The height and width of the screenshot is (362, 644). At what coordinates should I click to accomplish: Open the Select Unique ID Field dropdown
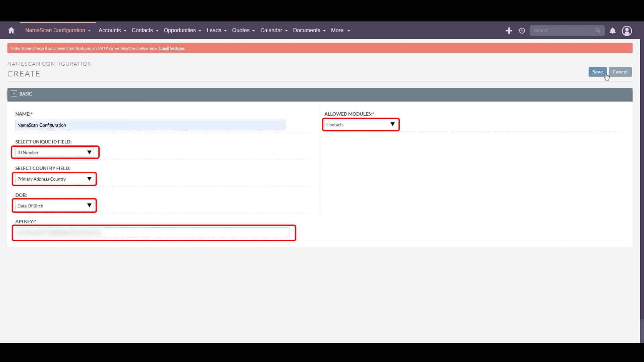click(55, 153)
